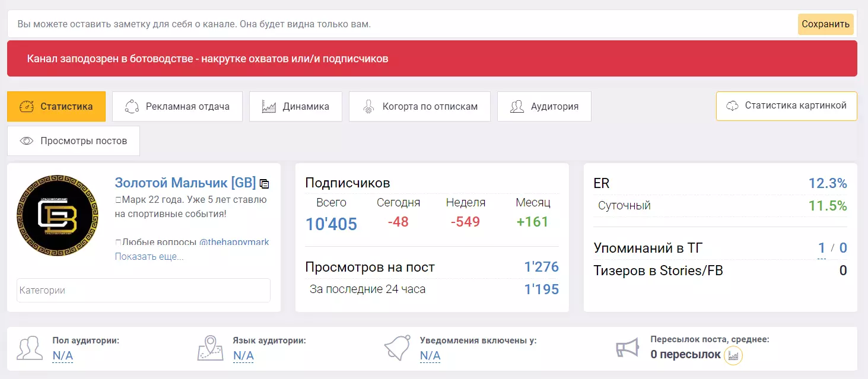Screen dimensions: 868x379
Task: Click the notifications enabled N/A value
Action: click(430, 356)
